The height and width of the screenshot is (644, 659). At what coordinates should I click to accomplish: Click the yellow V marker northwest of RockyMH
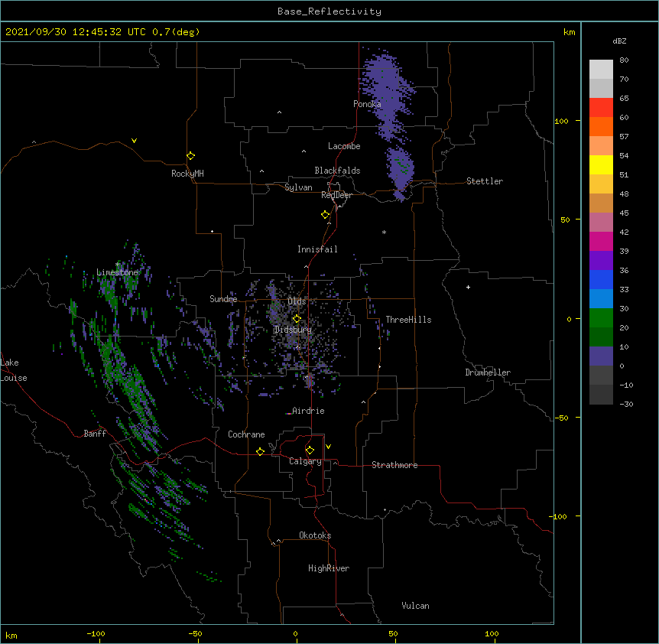134,141
